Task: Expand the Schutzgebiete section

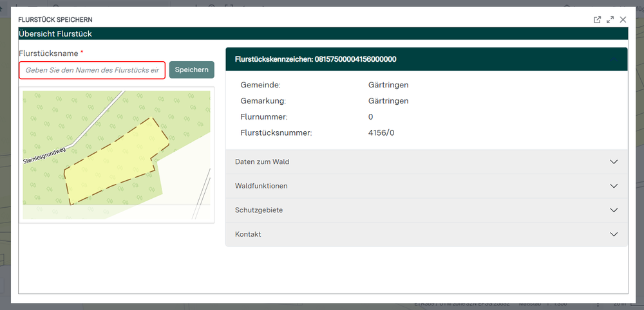Action: click(x=426, y=210)
